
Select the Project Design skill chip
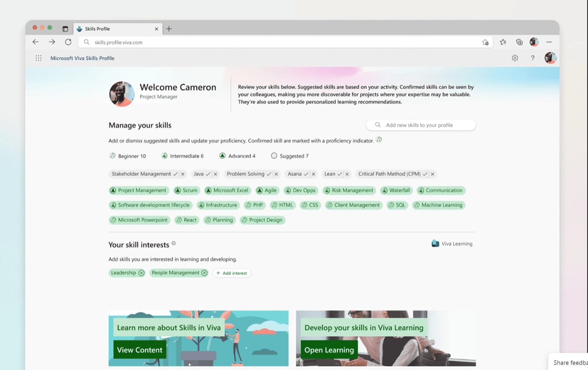coord(262,220)
